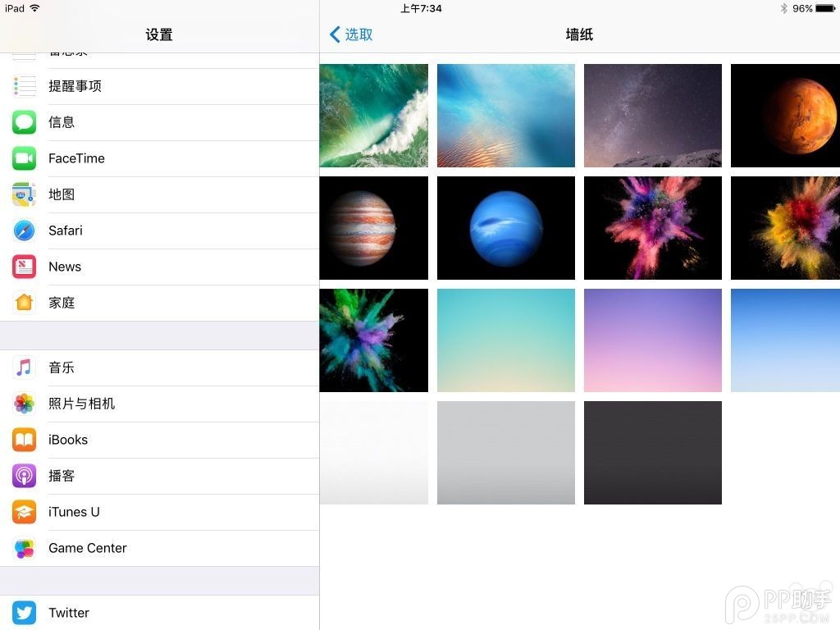The width and height of the screenshot is (840, 630).
Task: Tap the Game Center bubbles icon
Action: pyautogui.click(x=24, y=548)
